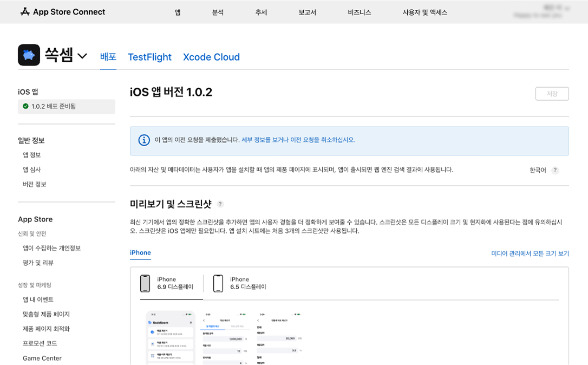The height and width of the screenshot is (365, 588).
Task: Open the 한국어 language selector
Action: click(x=538, y=170)
